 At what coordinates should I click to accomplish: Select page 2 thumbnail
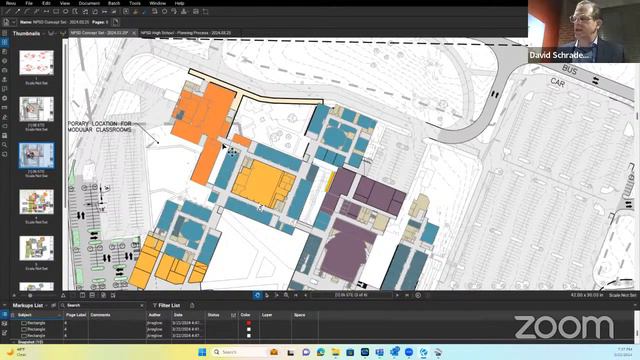[36, 109]
